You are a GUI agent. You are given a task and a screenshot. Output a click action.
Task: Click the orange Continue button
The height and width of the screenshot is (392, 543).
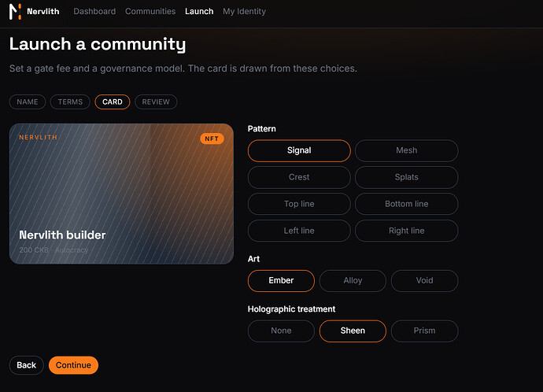point(73,365)
